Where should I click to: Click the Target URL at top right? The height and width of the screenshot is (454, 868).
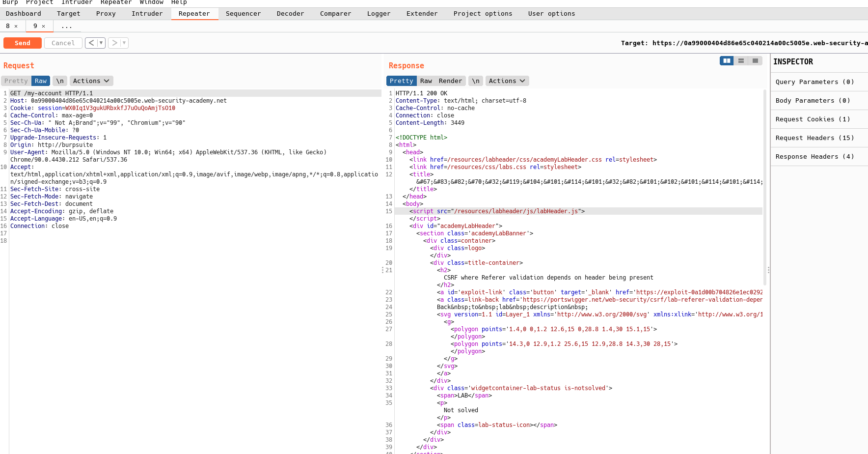[760, 43]
